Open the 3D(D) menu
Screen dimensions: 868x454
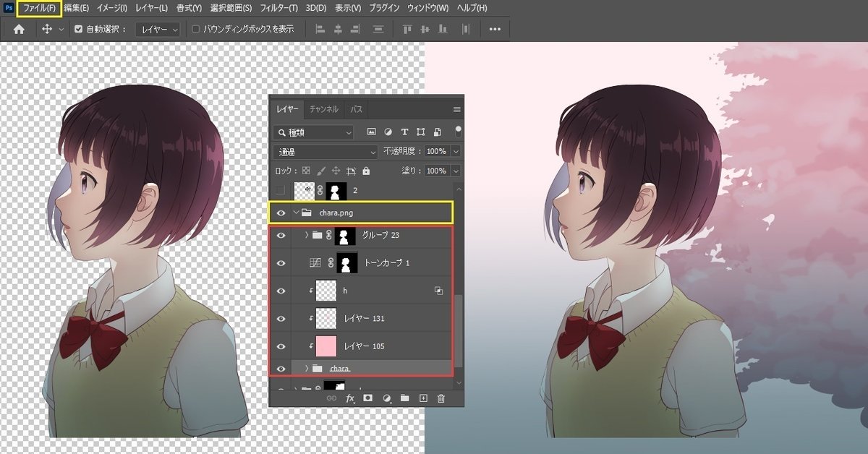point(316,8)
